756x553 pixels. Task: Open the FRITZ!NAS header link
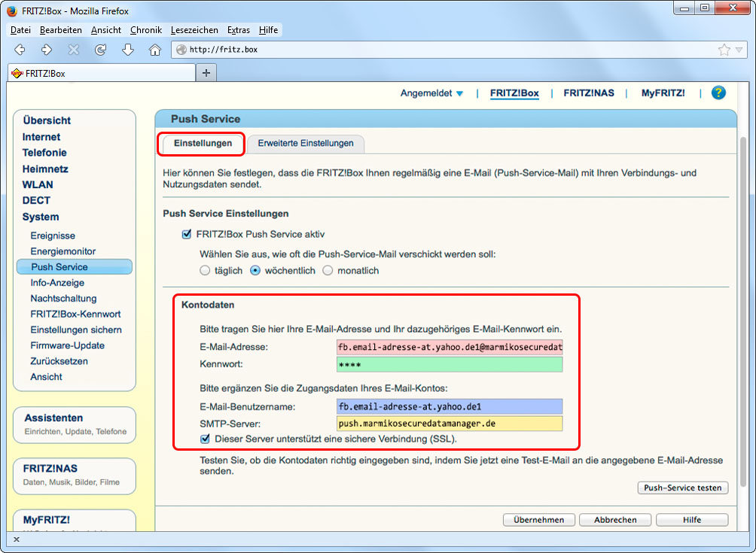tap(589, 93)
